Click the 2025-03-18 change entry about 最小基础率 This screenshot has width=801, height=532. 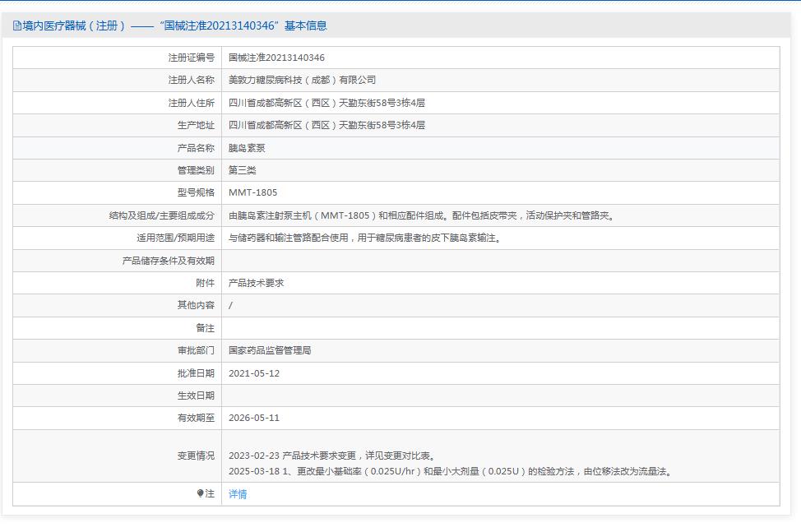click(451, 471)
